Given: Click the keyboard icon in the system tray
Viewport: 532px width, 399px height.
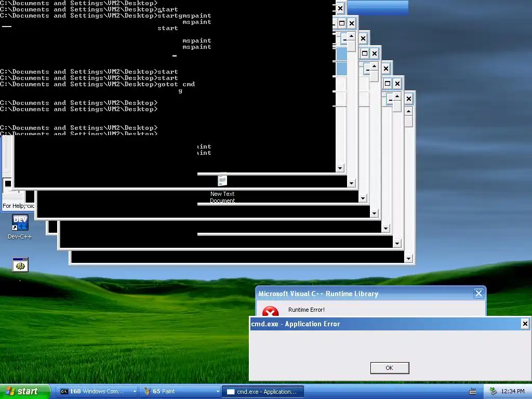Looking at the screenshot, I should pyautogui.click(x=472, y=392).
